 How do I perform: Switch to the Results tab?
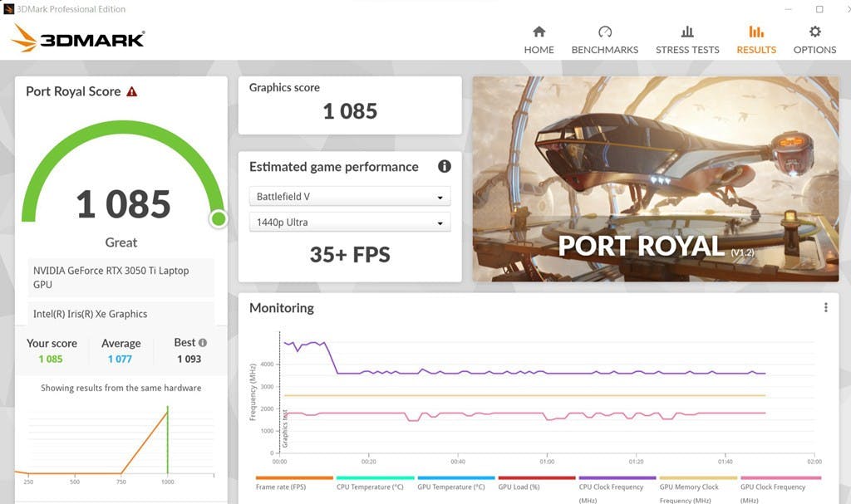[x=756, y=50]
